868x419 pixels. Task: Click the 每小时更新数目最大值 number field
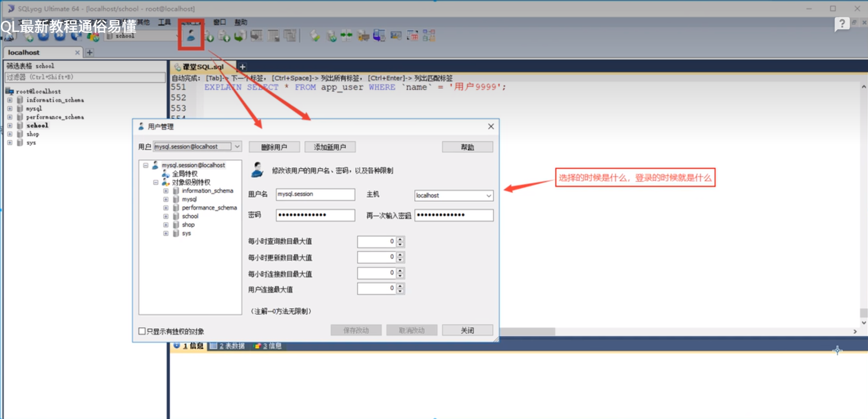point(376,258)
